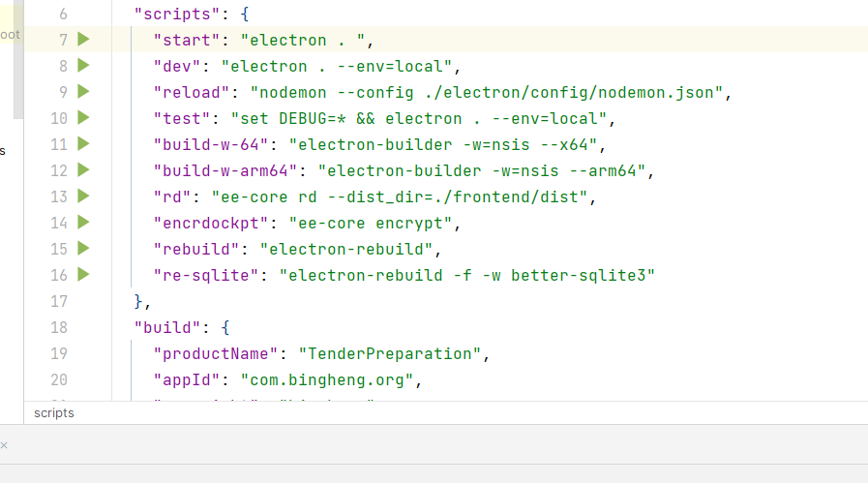
Task: Close the bottom panel with the x icon
Action: pyautogui.click(x=4, y=445)
